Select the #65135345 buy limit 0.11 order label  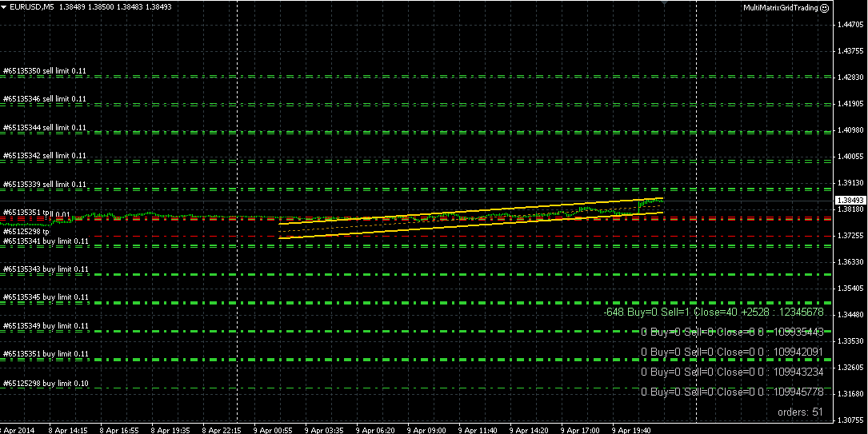pos(46,297)
